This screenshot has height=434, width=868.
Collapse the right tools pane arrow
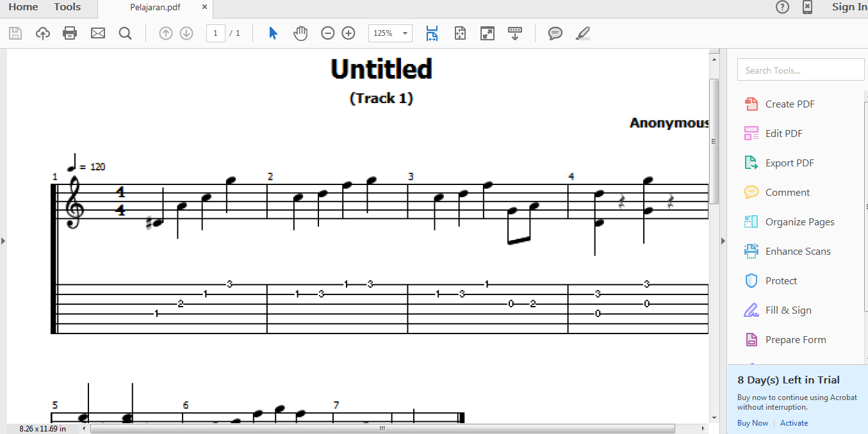(x=724, y=241)
